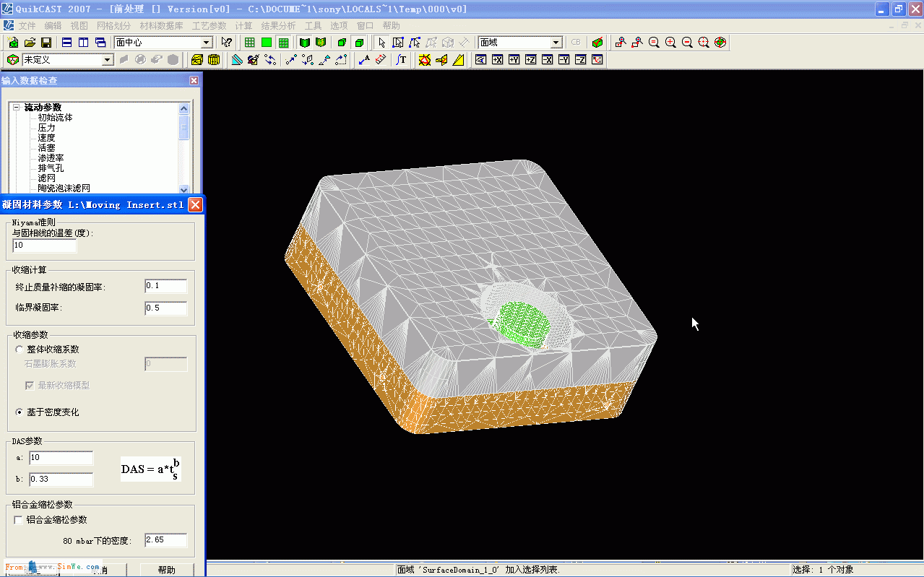
Task: Click the yellow cylinder shape icon
Action: 214,60
